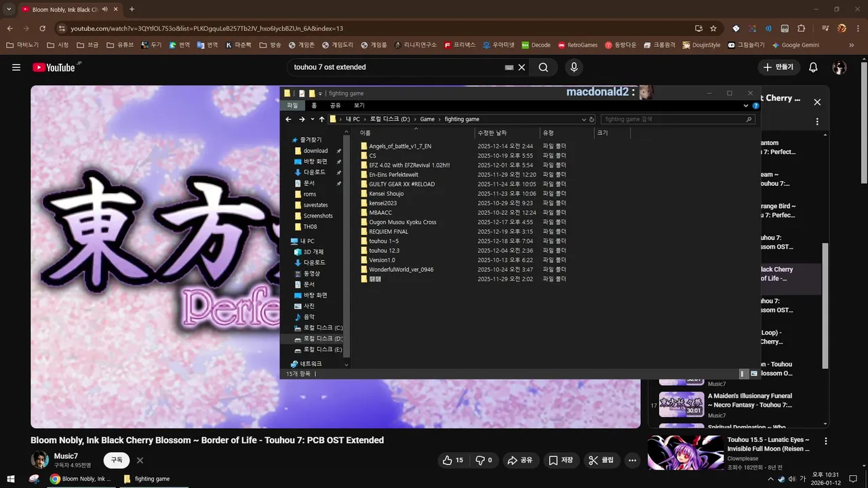Select 로컬 디스크 (C:) in navigation pane
Viewport: 868px width, 488px height.
318,328
